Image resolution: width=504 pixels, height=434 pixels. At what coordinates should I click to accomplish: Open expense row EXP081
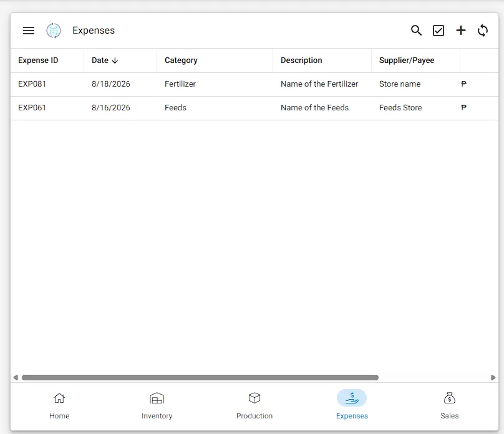[x=254, y=84]
